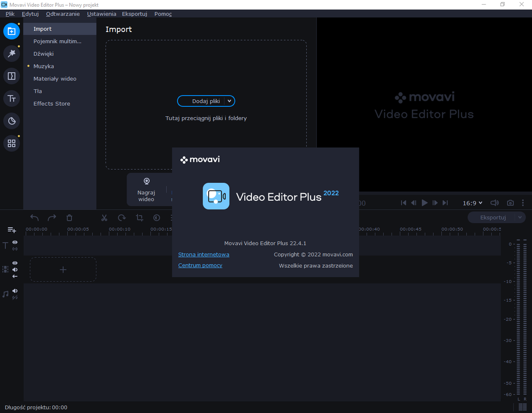Undo the last action
The height and width of the screenshot is (413, 532).
(34, 218)
